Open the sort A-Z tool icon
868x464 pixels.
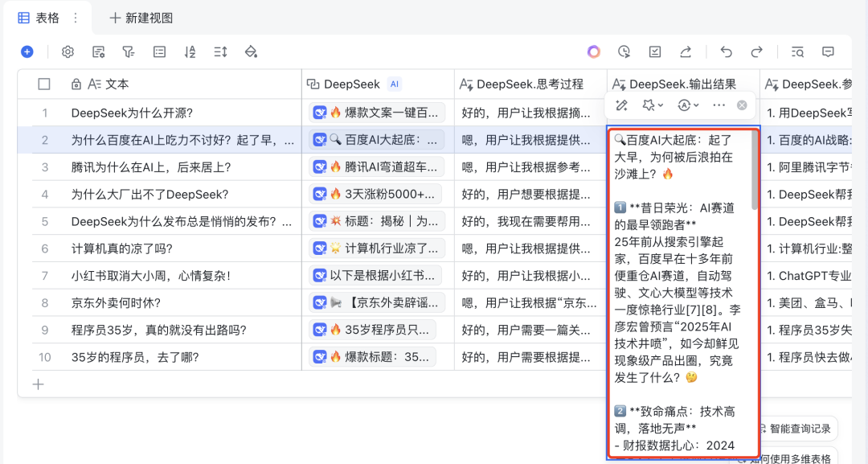pyautogui.click(x=190, y=52)
